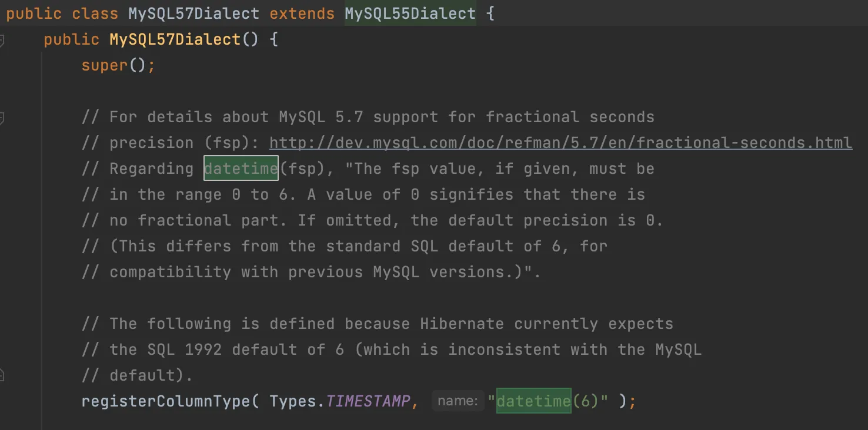This screenshot has width=868, height=430.
Task: Click the Types class reference
Action: (293, 401)
